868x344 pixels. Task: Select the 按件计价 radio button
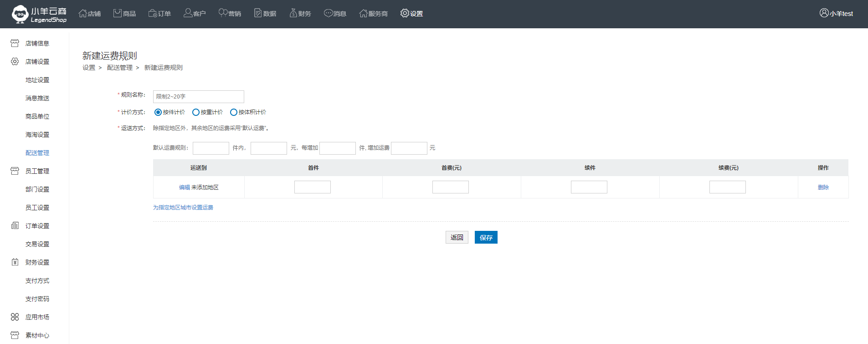[x=158, y=112]
